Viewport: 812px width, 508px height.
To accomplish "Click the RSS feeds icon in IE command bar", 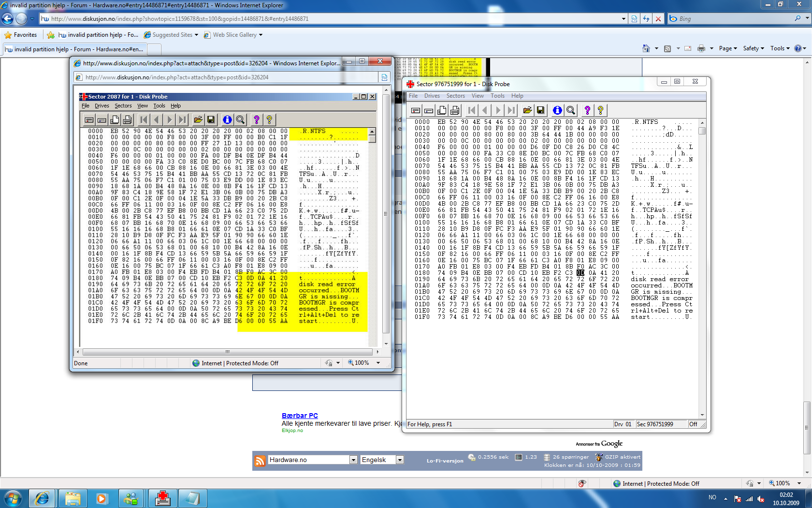I will (667, 48).
